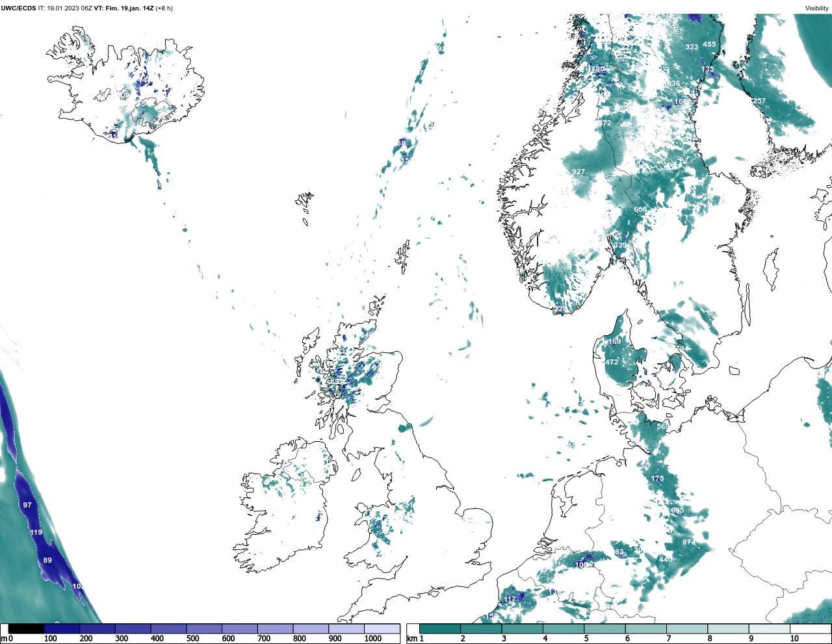This screenshot has width=832, height=644.
Task: Click the '10' tick on the km scale
Action: pos(794,639)
